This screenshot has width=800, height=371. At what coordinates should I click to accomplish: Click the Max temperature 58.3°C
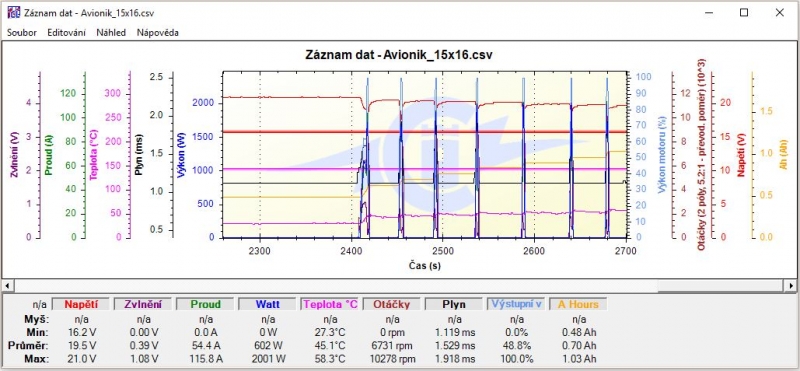coord(329,359)
